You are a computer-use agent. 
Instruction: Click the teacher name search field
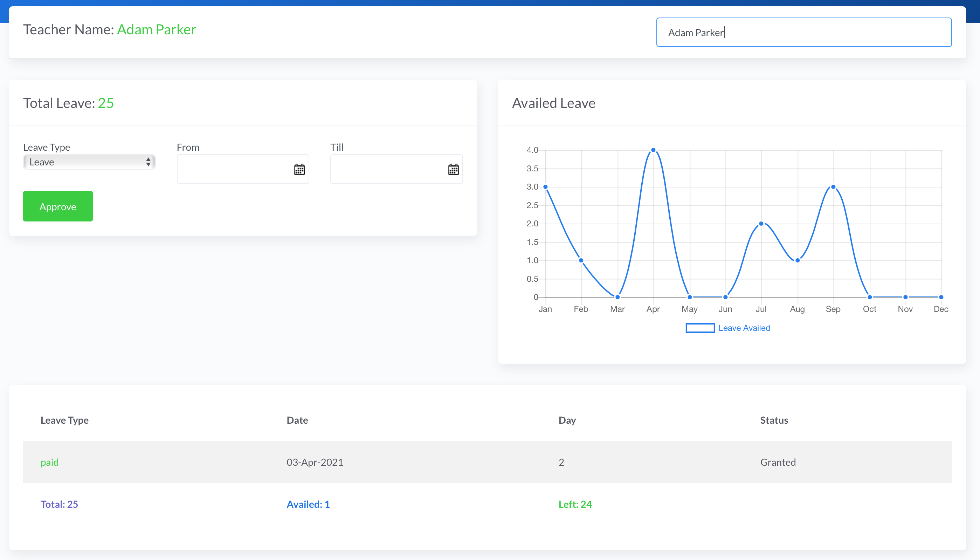pyautogui.click(x=803, y=32)
